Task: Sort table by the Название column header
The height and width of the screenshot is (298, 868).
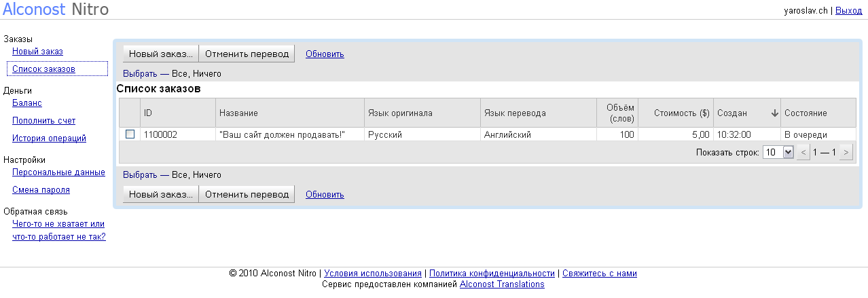Action: (238, 113)
